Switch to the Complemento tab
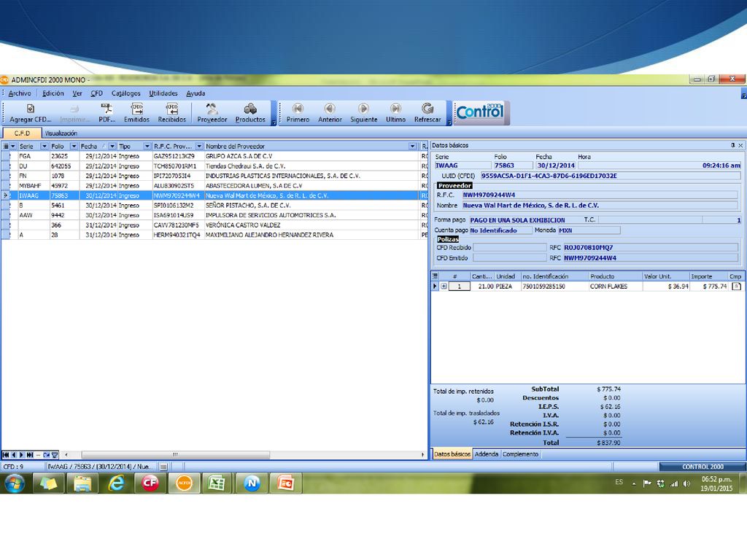Image resolution: width=747 pixels, height=560 pixels. (x=520, y=454)
